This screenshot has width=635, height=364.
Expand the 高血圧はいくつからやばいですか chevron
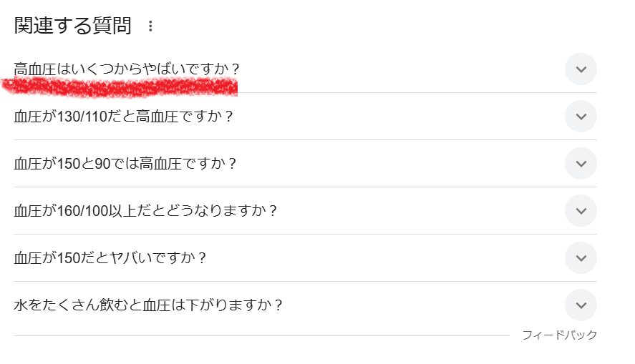click(581, 69)
